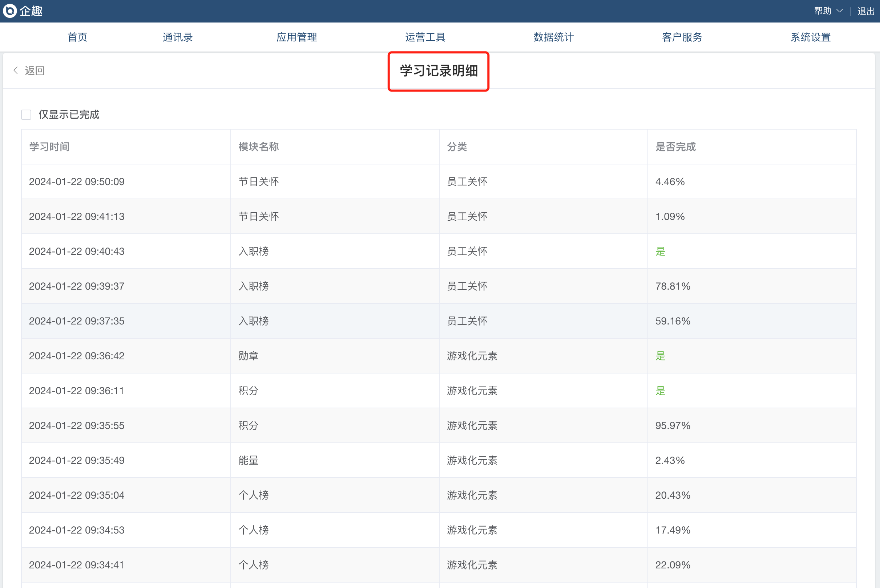Viewport: 880px width, 588px height.
Task: Click the 返回 back link
Action: coord(35,70)
